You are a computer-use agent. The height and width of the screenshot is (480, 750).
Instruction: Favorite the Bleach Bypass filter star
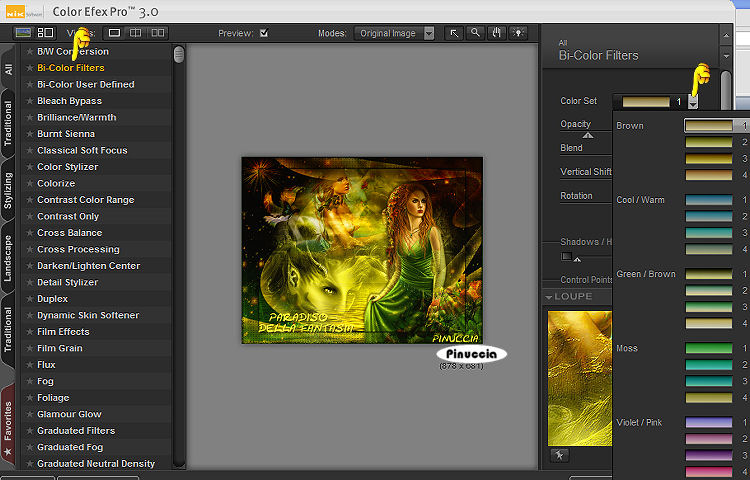[x=29, y=101]
